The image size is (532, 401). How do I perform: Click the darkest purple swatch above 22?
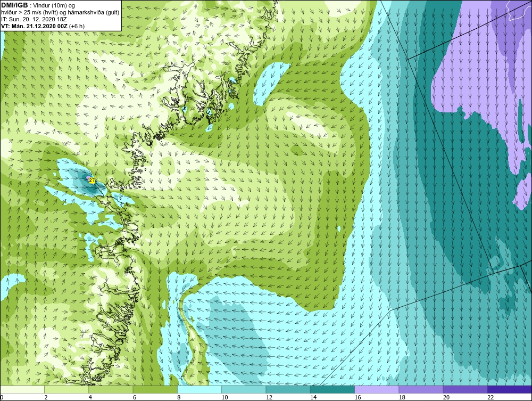[x=510, y=389]
